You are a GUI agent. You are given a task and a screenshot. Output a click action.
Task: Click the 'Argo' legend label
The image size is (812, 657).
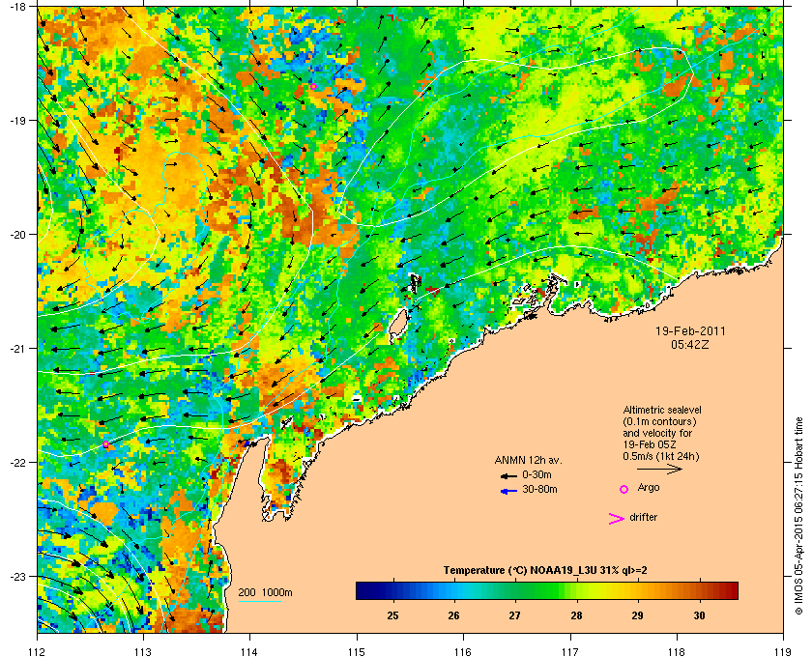coord(649,488)
